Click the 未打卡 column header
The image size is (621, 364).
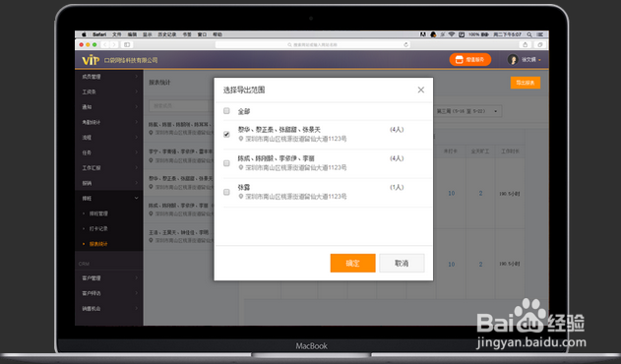(x=451, y=152)
